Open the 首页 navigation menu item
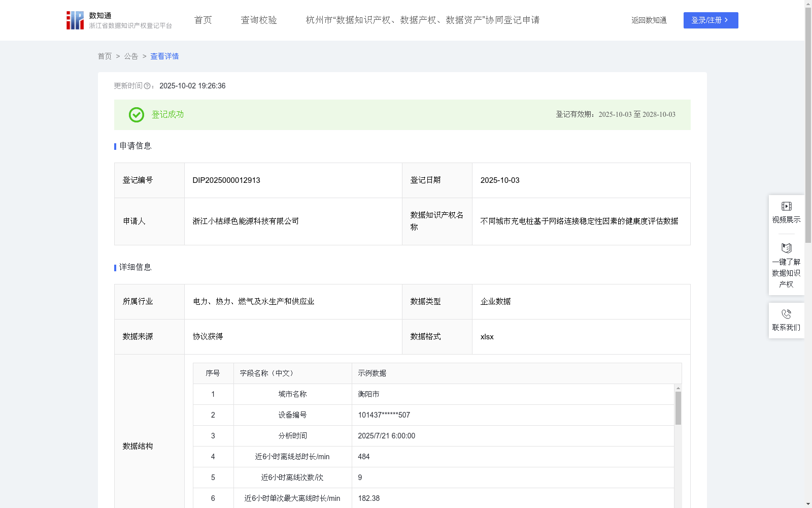 [x=203, y=20]
